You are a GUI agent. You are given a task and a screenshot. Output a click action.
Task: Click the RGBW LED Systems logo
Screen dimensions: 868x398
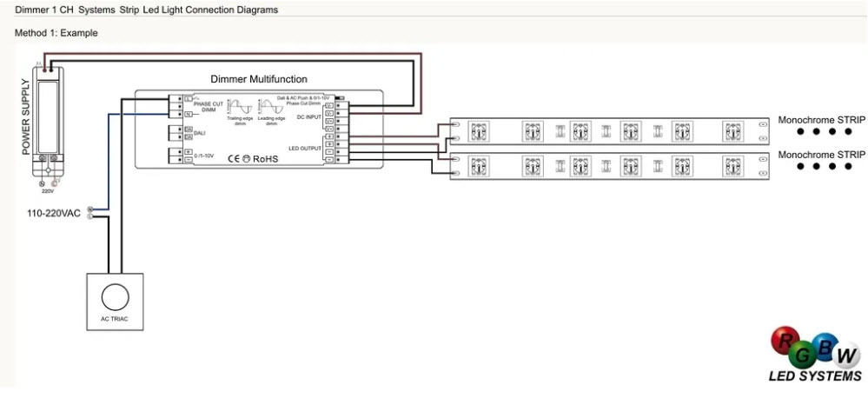click(x=815, y=354)
